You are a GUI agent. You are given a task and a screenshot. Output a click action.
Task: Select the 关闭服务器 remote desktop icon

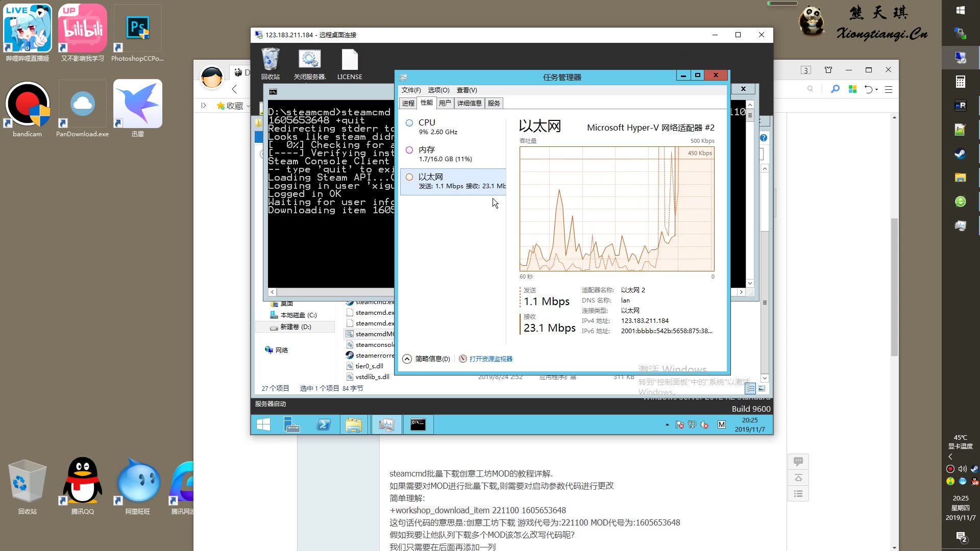pyautogui.click(x=310, y=64)
